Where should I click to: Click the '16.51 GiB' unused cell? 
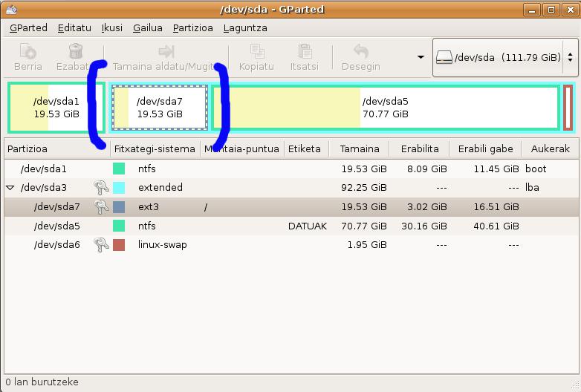click(496, 207)
